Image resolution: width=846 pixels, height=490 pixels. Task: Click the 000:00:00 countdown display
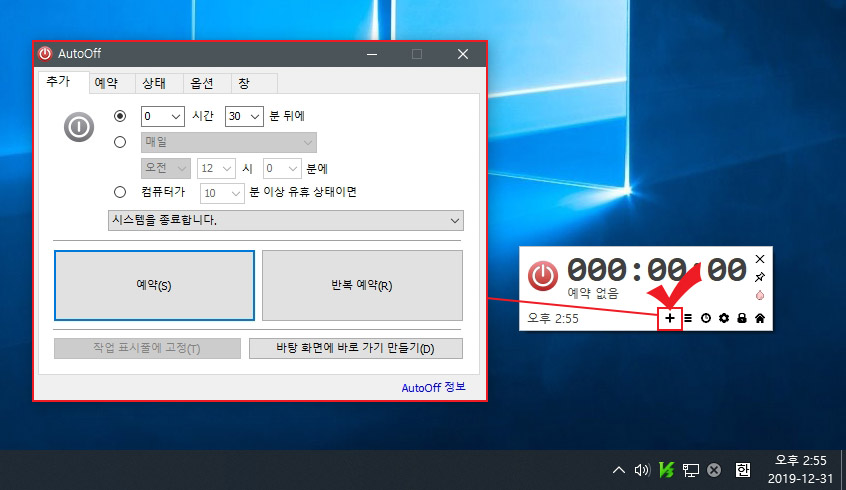click(x=657, y=269)
